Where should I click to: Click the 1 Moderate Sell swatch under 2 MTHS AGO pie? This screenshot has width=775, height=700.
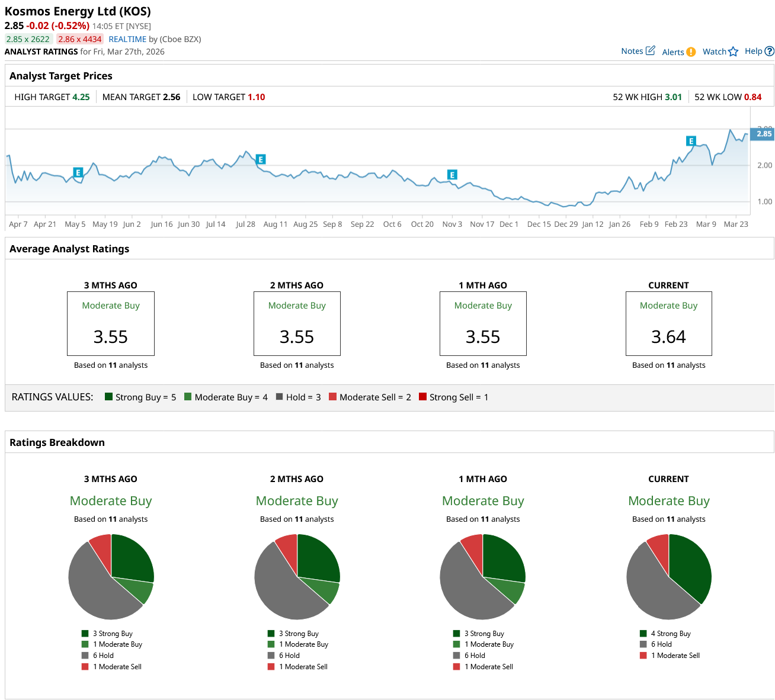(x=271, y=667)
